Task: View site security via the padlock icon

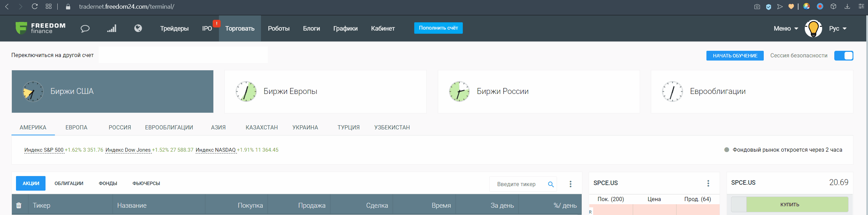Action: 68,7
